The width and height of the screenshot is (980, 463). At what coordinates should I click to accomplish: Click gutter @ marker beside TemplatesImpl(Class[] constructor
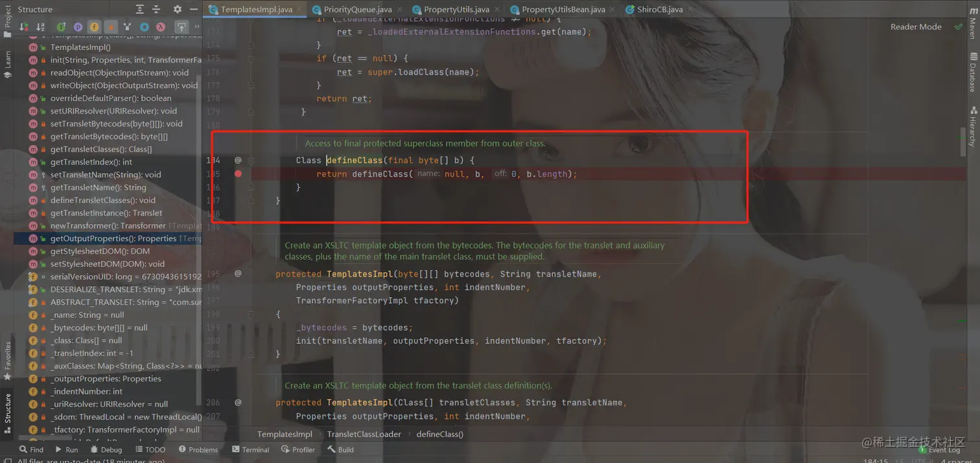click(238, 402)
